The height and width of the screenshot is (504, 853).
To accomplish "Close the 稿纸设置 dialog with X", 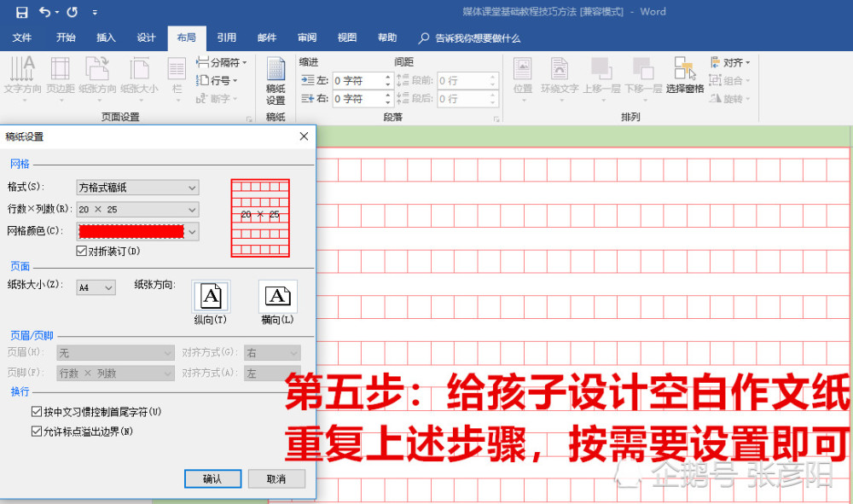I will point(305,136).
